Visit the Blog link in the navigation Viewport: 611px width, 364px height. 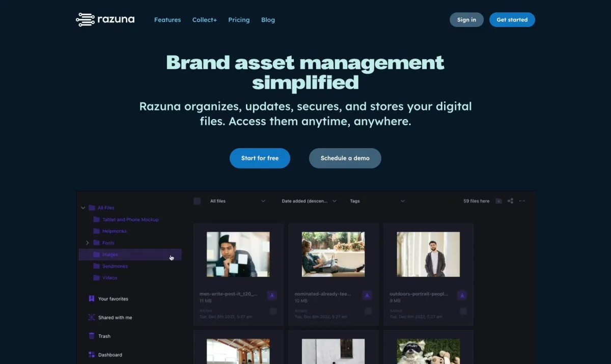(268, 20)
